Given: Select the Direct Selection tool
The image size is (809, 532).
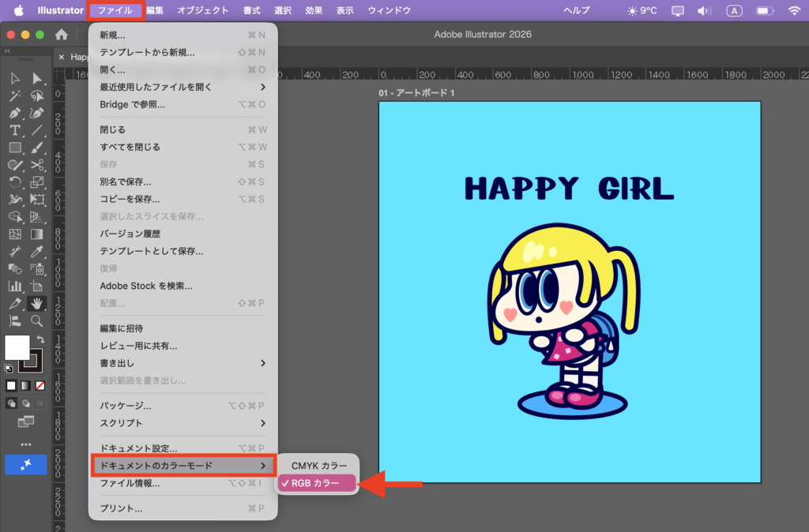Looking at the screenshot, I should (36, 78).
